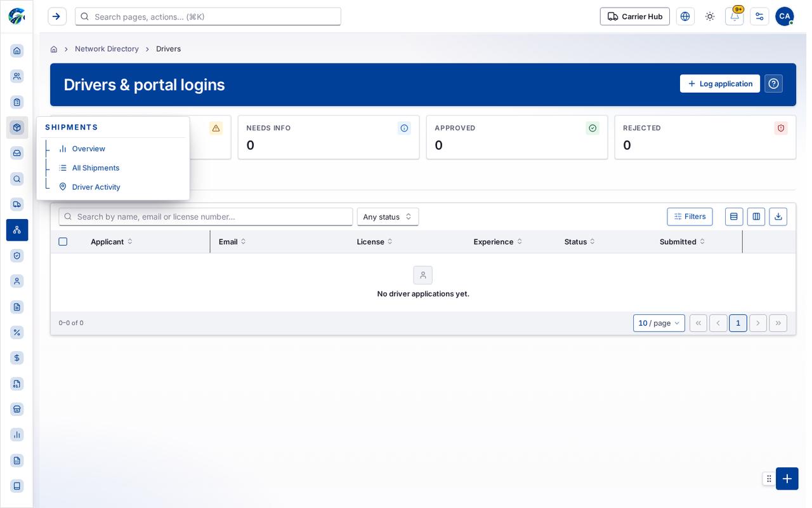The height and width of the screenshot is (508, 812).
Task: Toggle the light/dark theme sun icon
Action: [710, 17]
